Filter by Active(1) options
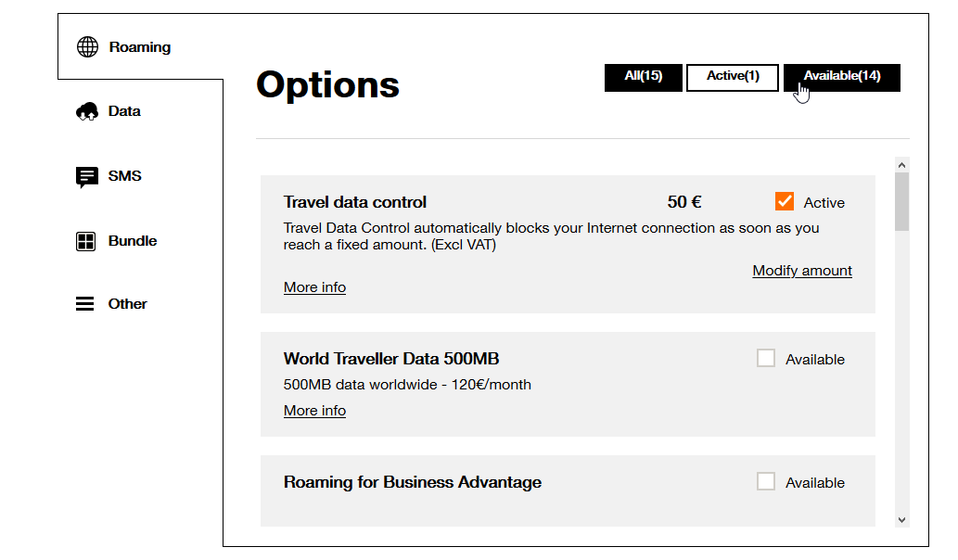This screenshot has height=560, width=958. pyautogui.click(x=733, y=78)
